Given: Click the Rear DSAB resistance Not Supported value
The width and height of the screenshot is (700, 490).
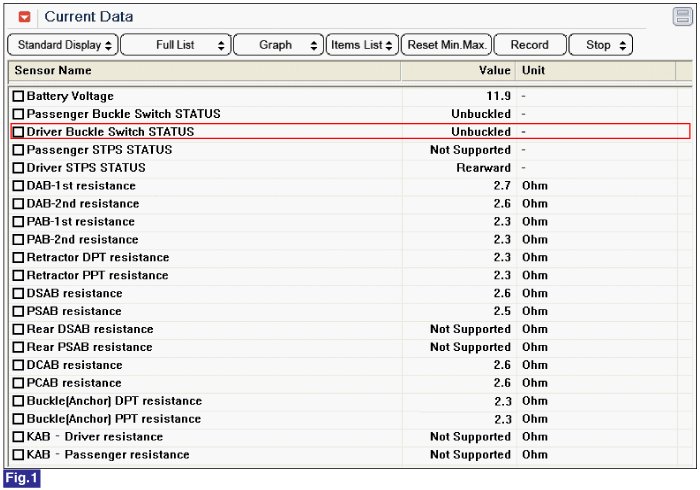Looking at the screenshot, I should pos(470,329).
